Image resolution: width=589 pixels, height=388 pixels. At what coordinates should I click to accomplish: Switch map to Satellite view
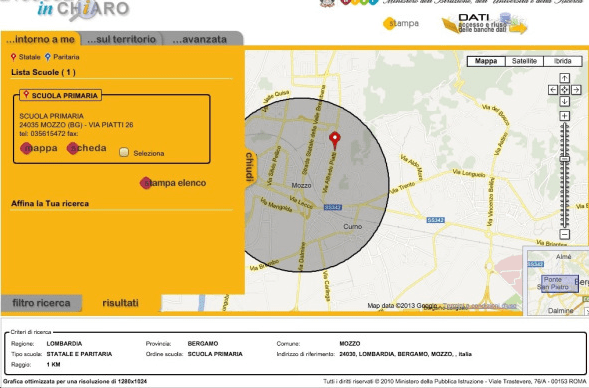(524, 61)
